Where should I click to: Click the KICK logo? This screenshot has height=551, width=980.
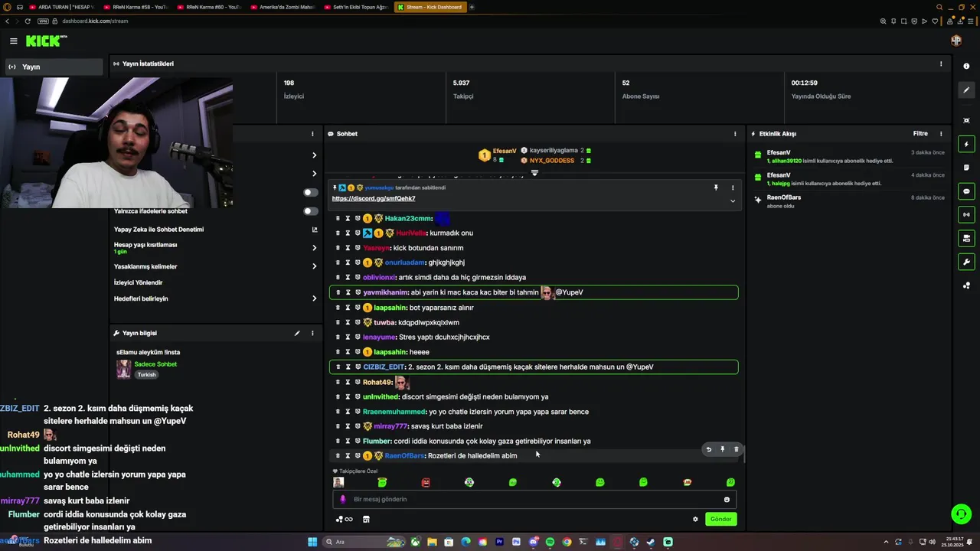46,41
